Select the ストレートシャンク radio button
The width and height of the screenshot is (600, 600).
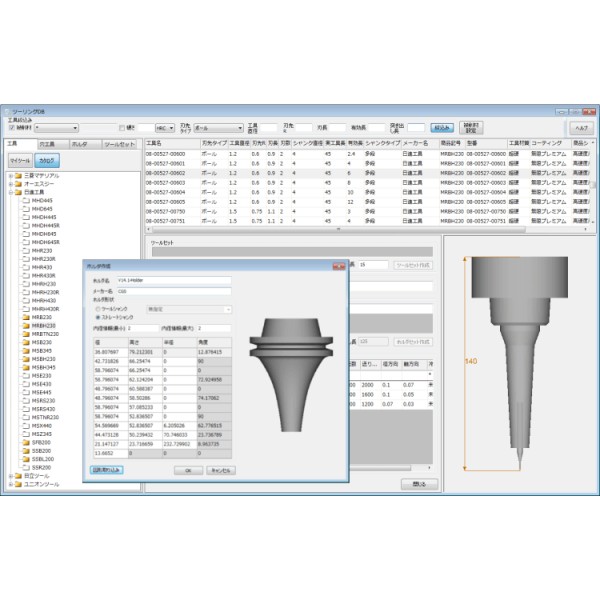pyautogui.click(x=98, y=317)
